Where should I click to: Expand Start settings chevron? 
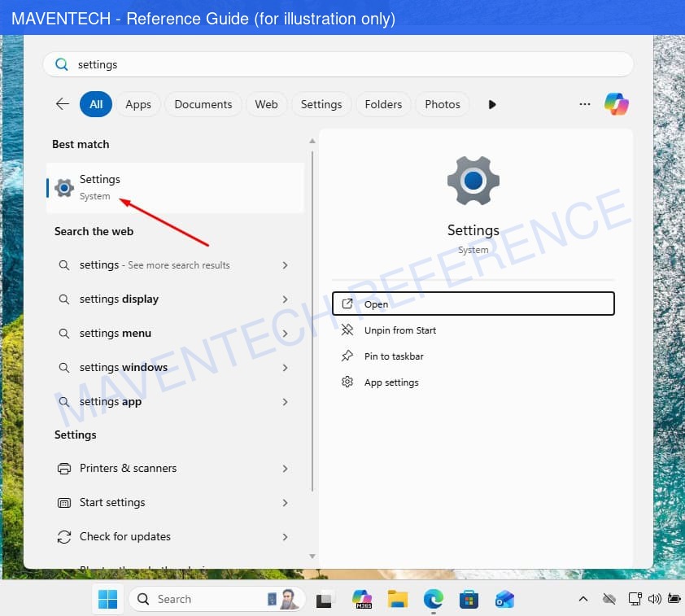tap(285, 503)
